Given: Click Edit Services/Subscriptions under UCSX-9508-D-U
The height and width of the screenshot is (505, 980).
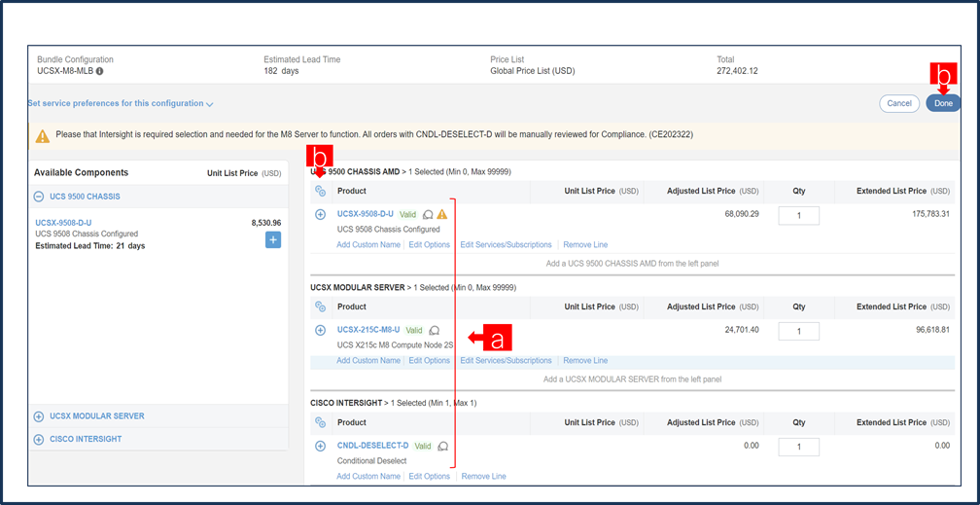Looking at the screenshot, I should [x=507, y=244].
